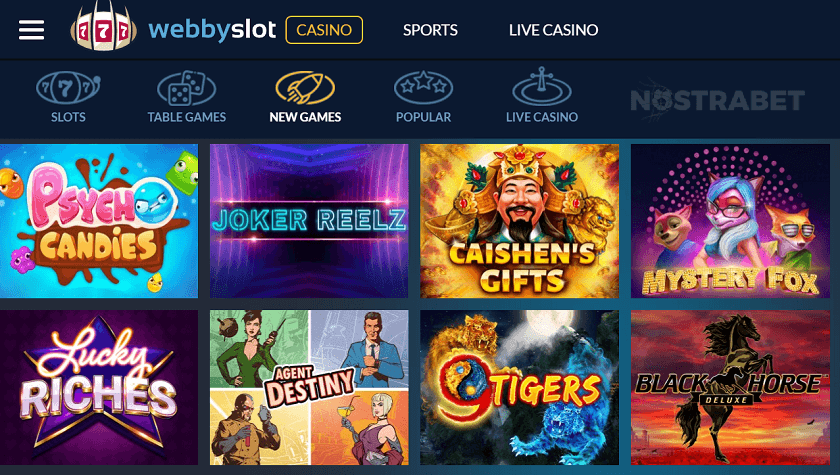Launch the Agent Destiny game
The image size is (840, 475).
309,387
